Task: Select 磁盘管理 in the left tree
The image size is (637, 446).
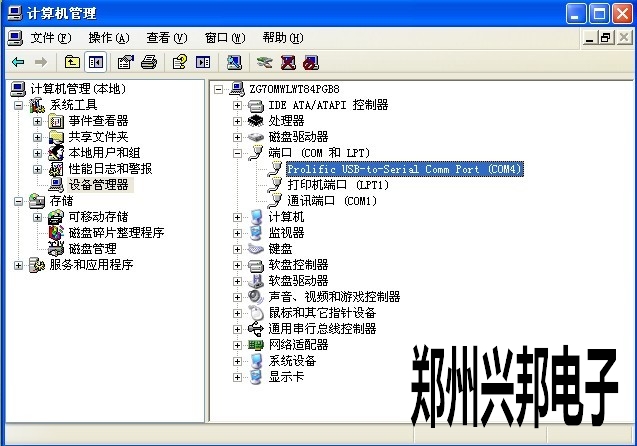Action: pyautogui.click(x=92, y=249)
